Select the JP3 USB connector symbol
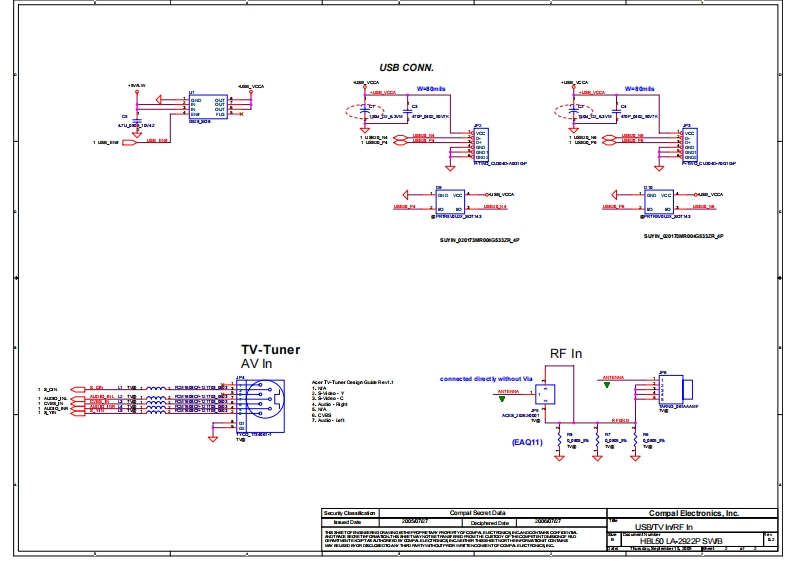The image size is (793, 561). tap(689, 144)
